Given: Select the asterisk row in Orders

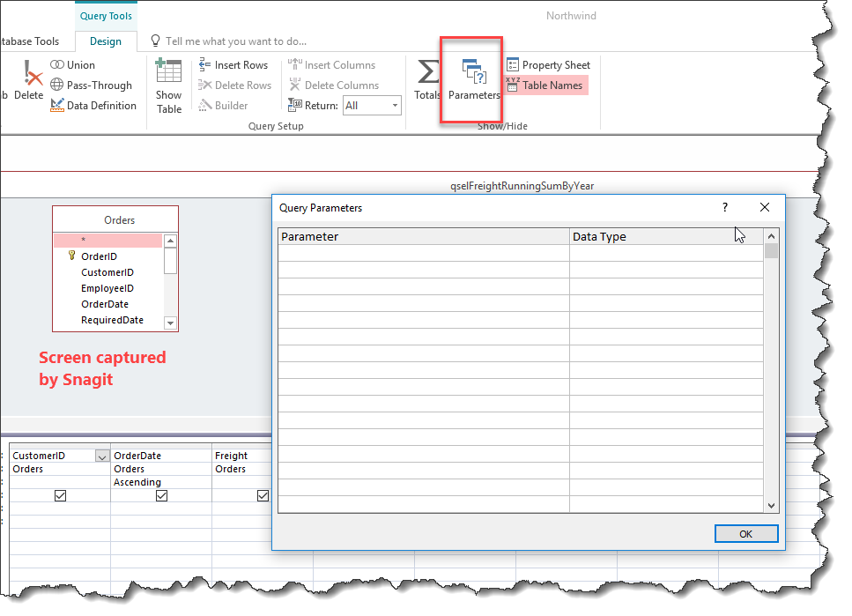Looking at the screenshot, I should [107, 240].
